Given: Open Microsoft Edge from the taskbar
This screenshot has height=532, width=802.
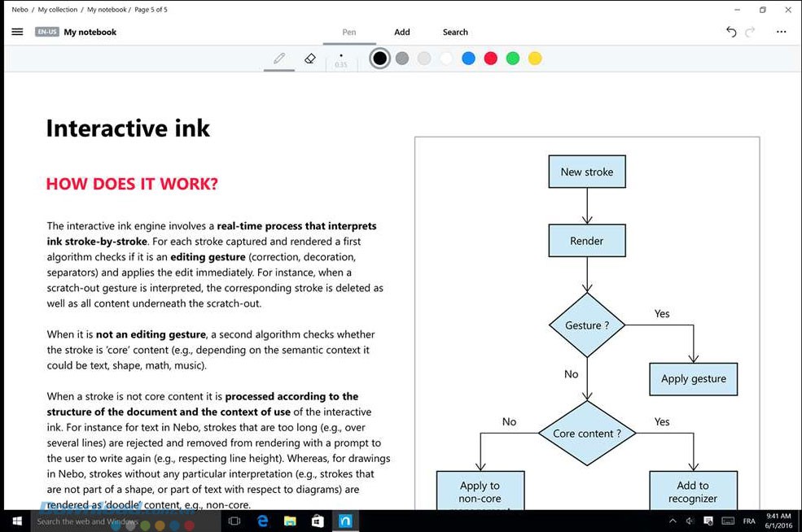Looking at the screenshot, I should [262, 521].
